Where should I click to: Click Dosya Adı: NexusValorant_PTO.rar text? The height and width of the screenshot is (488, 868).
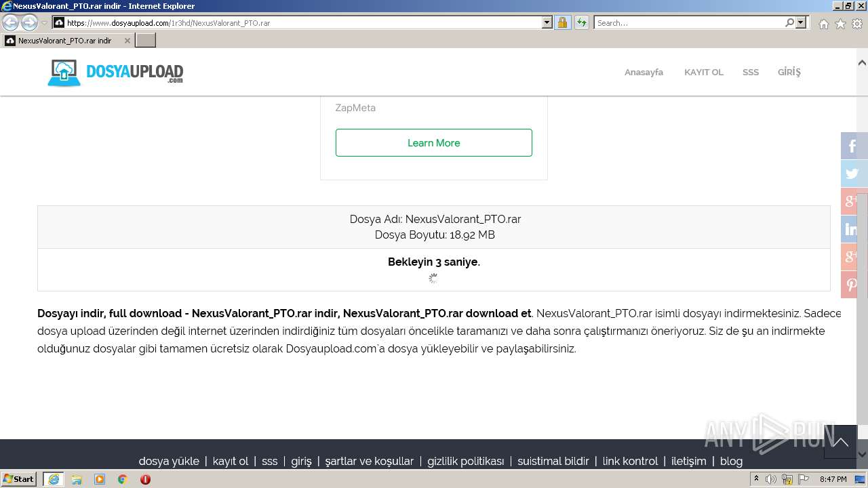(435, 219)
